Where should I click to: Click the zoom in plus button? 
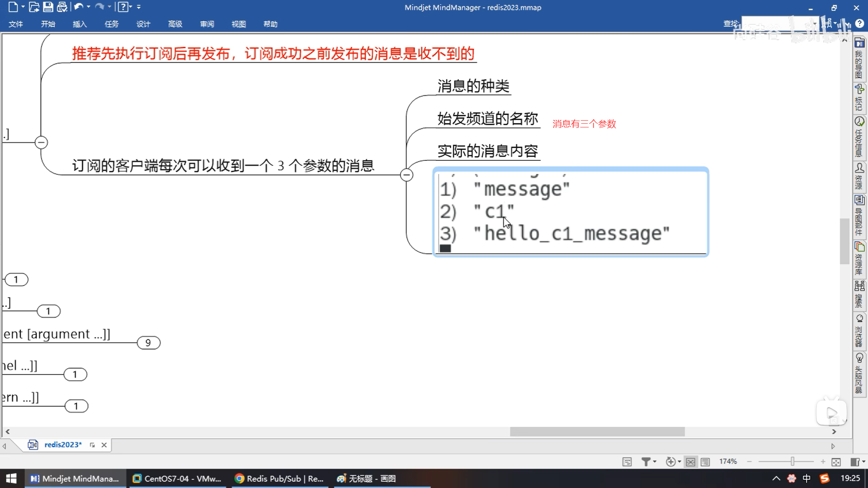[823, 461]
